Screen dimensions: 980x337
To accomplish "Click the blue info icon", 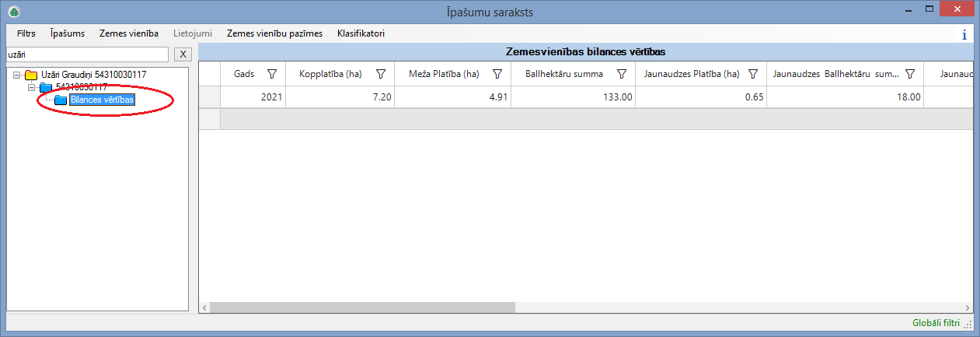I will 964,35.
